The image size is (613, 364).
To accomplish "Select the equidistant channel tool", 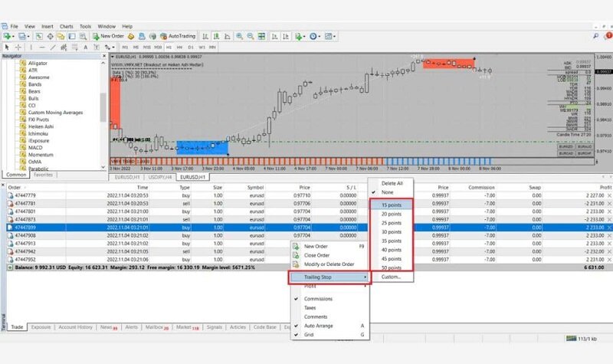I will (64, 47).
